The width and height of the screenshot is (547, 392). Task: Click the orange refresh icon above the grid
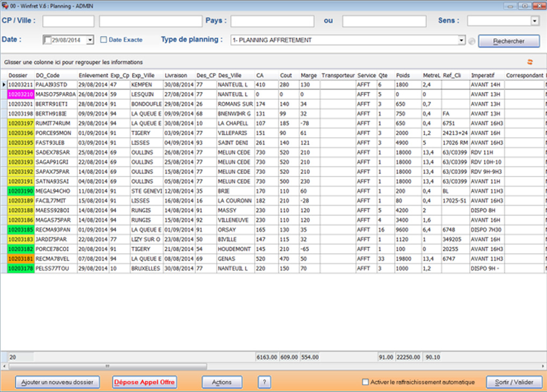pyautogui.click(x=530, y=62)
